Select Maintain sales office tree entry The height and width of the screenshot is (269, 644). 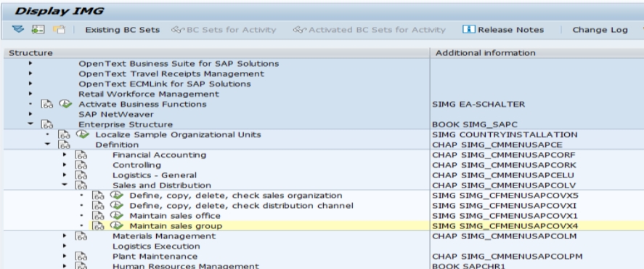175,215
